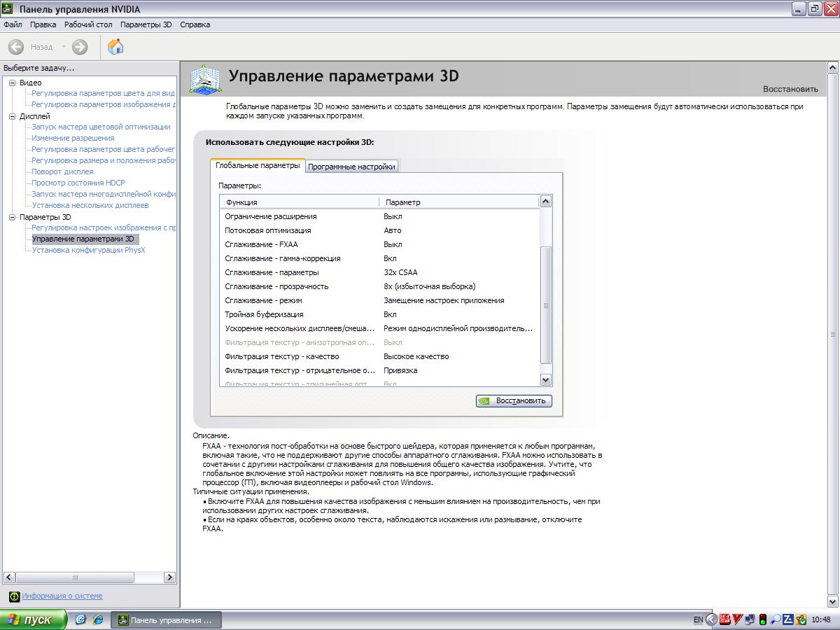Click the magnifier tray icon
This screenshot has height=630, width=840.
click(x=775, y=619)
